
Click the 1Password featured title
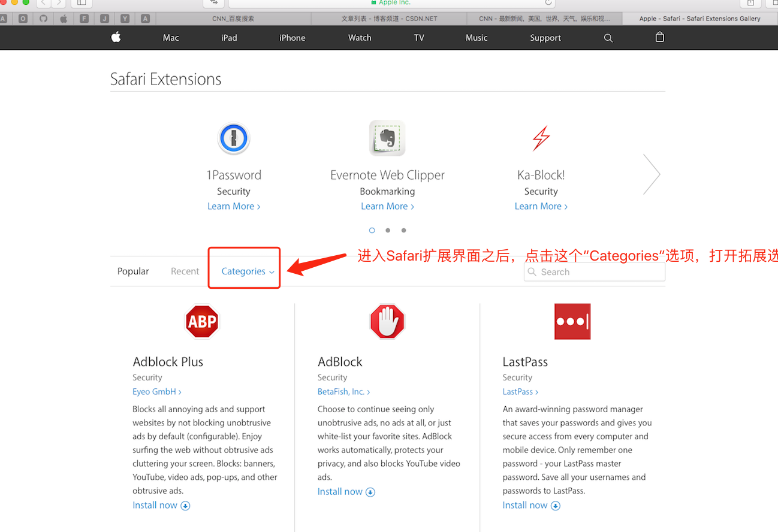pos(234,175)
